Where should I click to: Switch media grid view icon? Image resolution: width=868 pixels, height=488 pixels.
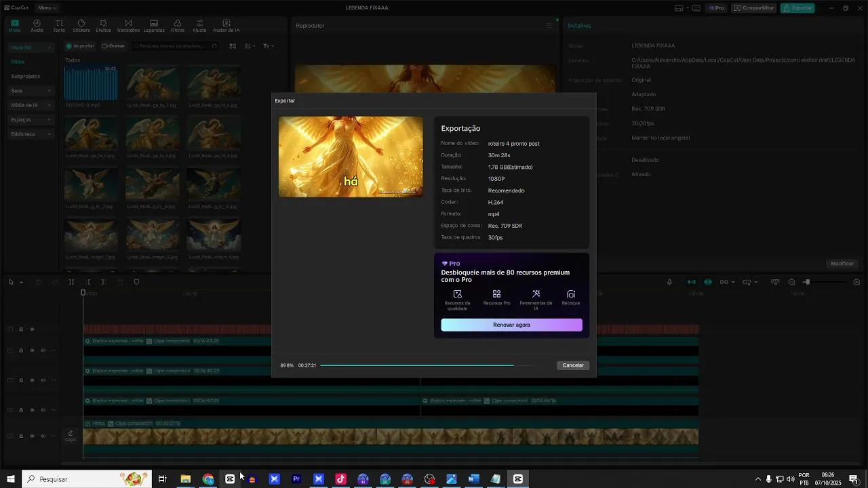pos(233,46)
